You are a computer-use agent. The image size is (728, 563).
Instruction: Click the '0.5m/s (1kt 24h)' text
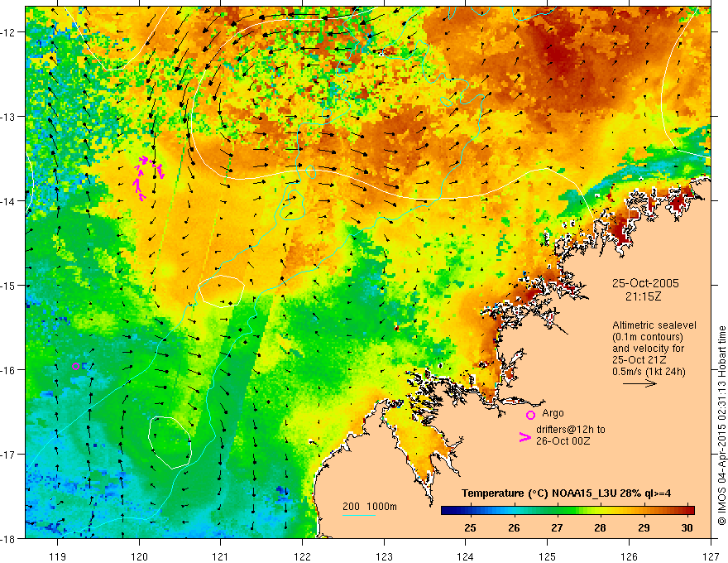pyautogui.click(x=649, y=372)
